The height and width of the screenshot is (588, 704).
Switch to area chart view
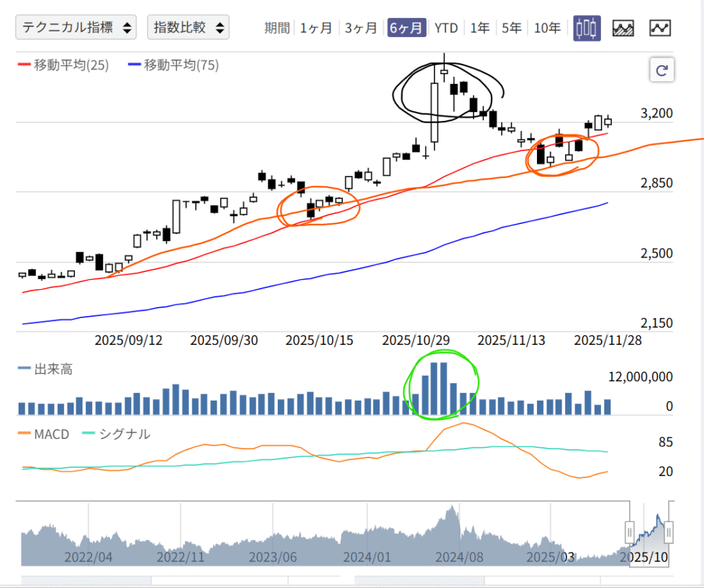point(623,28)
